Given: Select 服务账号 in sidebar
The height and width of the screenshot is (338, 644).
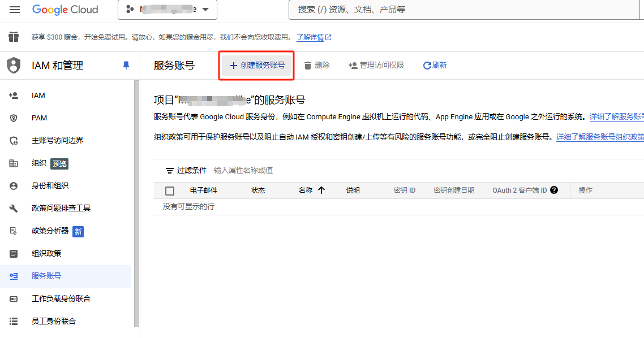Looking at the screenshot, I should [x=66, y=276].
